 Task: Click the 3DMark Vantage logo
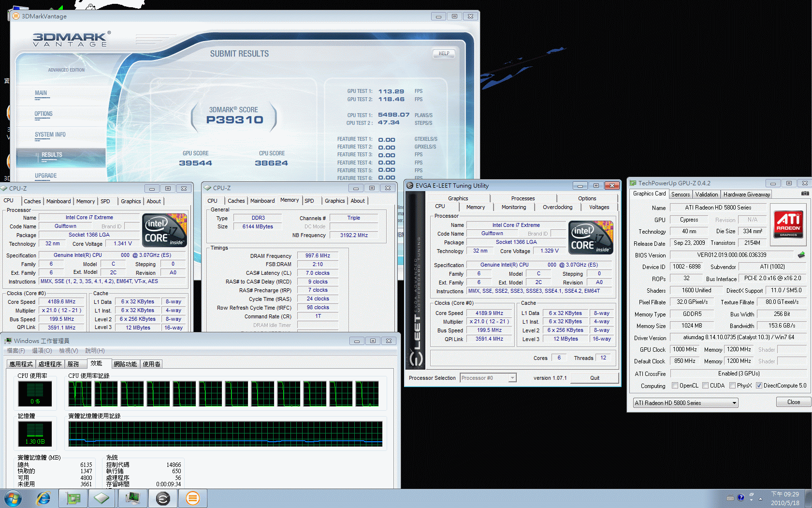72,39
